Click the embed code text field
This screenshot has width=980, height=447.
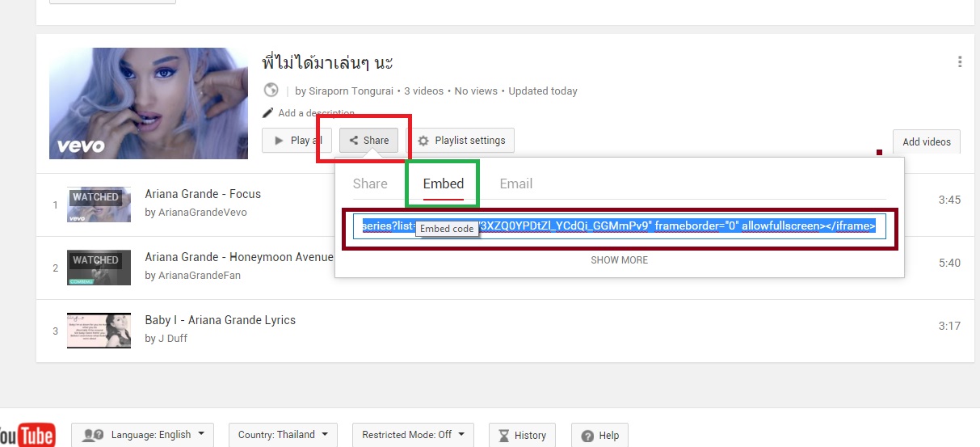[619, 226]
